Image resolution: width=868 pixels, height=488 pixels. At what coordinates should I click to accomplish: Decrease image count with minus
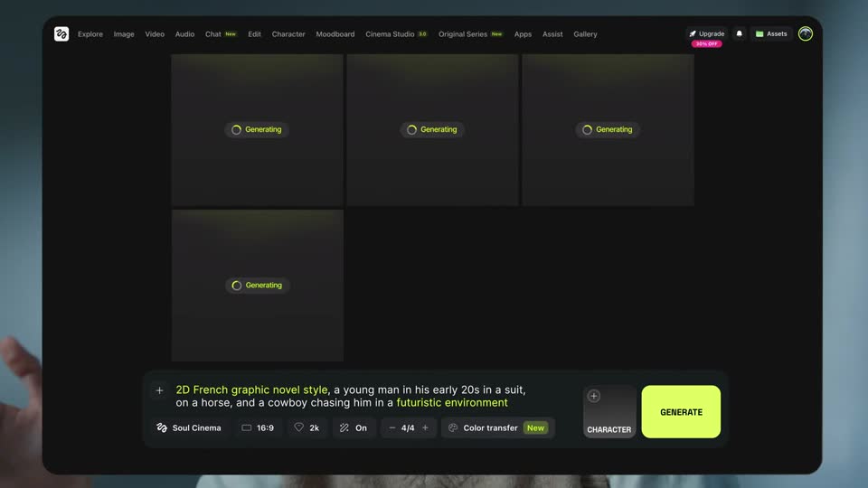392,427
